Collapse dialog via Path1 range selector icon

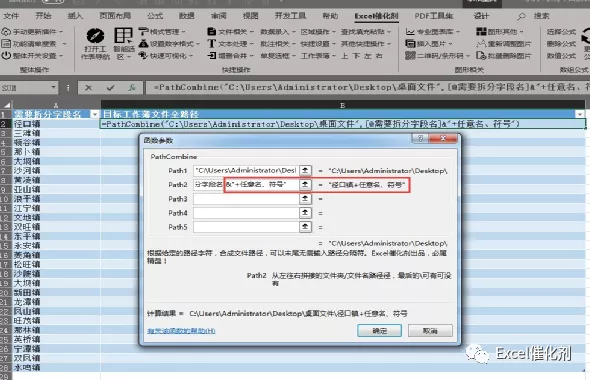[305, 170]
